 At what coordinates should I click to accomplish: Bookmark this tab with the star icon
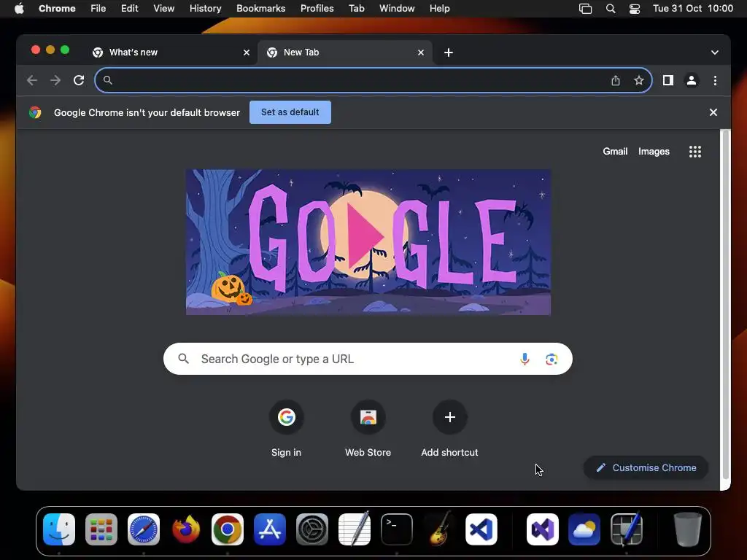point(639,80)
